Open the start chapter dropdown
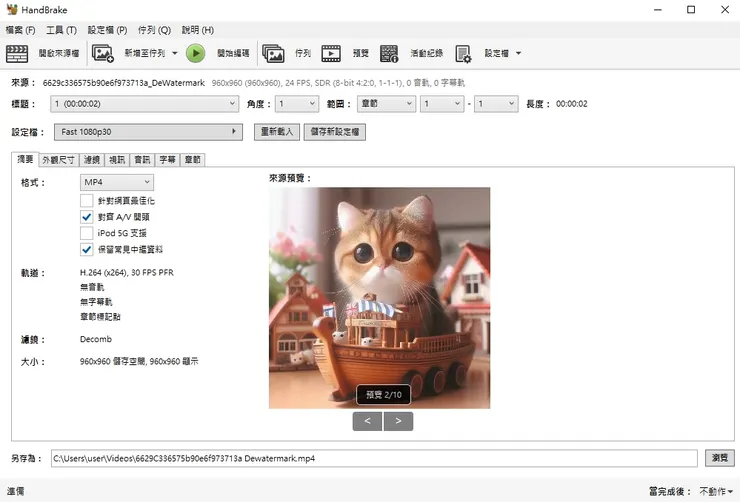Screen dimensions: 740x502 point(442,104)
